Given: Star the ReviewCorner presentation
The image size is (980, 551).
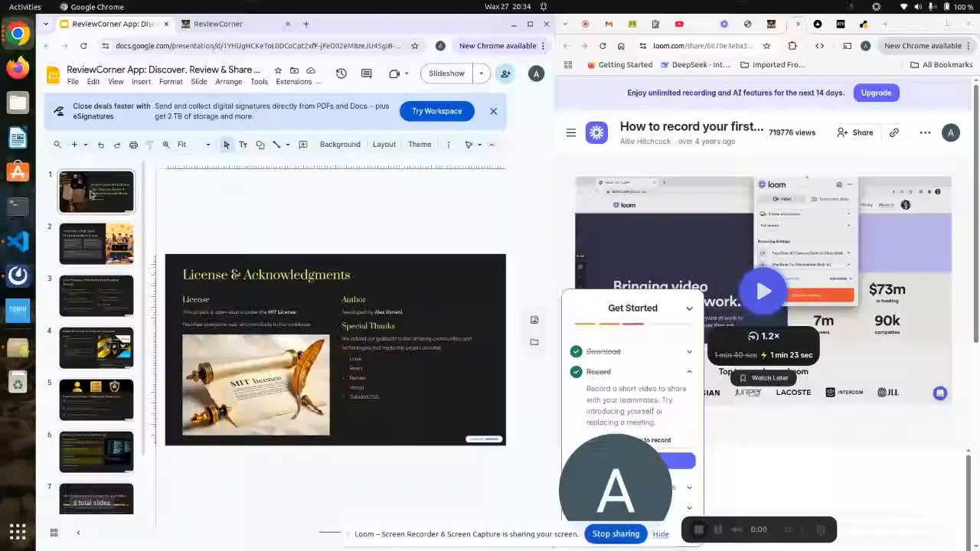Looking at the screenshot, I should 278,70.
